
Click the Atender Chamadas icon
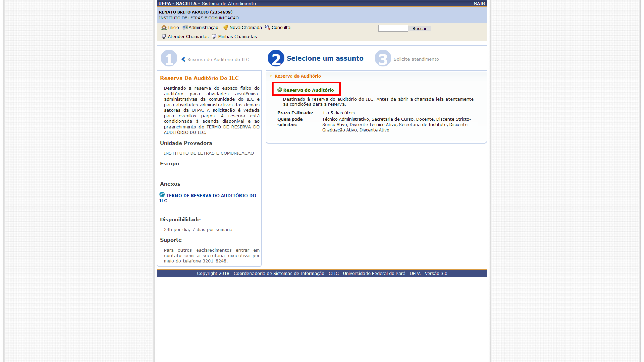[164, 36]
